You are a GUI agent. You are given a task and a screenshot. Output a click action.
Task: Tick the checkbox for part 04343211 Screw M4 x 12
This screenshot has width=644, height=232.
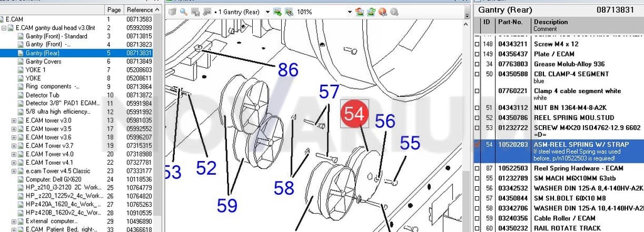[x=477, y=44]
